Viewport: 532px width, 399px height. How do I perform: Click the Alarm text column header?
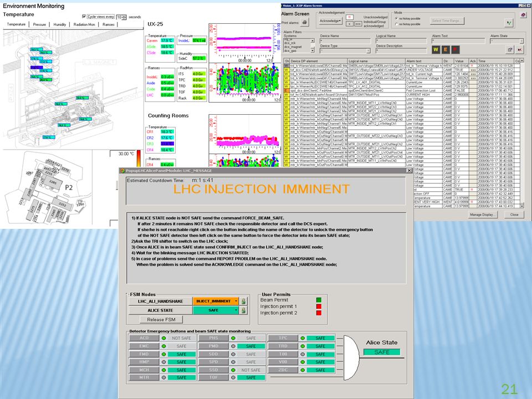pyautogui.click(x=424, y=61)
